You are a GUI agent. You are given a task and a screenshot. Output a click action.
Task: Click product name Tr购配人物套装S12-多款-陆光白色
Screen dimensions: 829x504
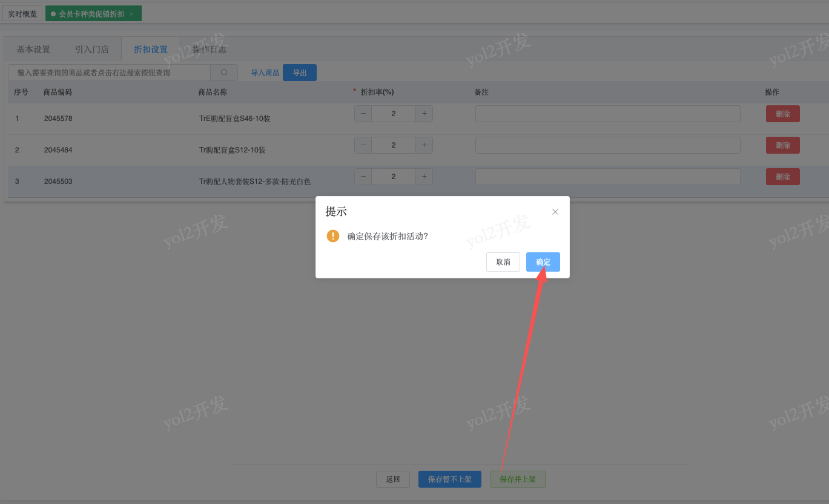(x=255, y=182)
